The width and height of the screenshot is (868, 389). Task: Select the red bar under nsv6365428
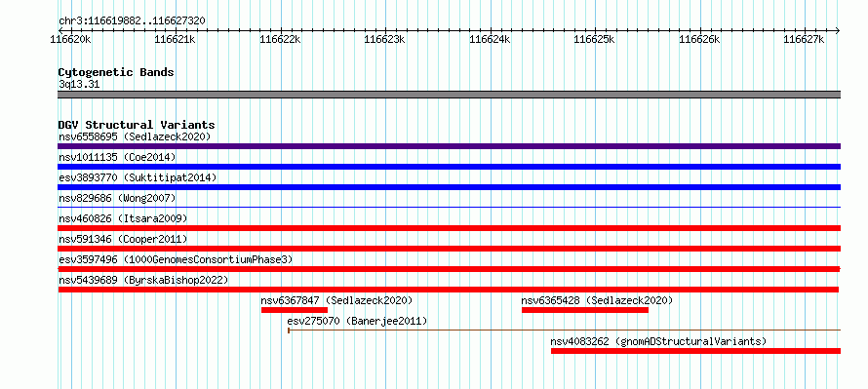585,310
